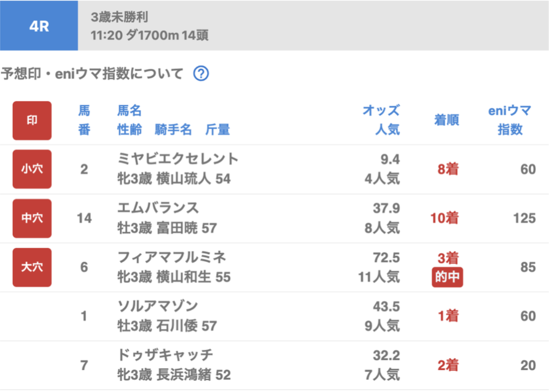Open horse エムバランス details
549x392 pixels.
tap(158, 208)
